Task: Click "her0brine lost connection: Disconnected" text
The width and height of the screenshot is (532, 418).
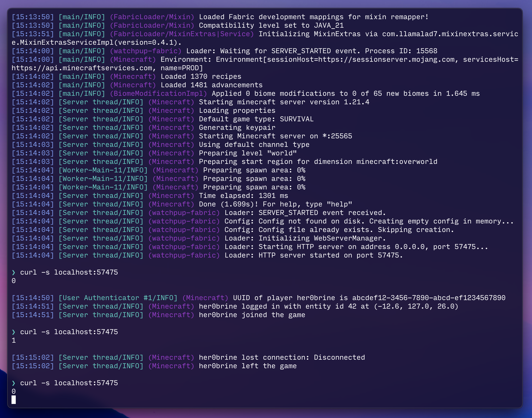Action: pyautogui.click(x=282, y=358)
